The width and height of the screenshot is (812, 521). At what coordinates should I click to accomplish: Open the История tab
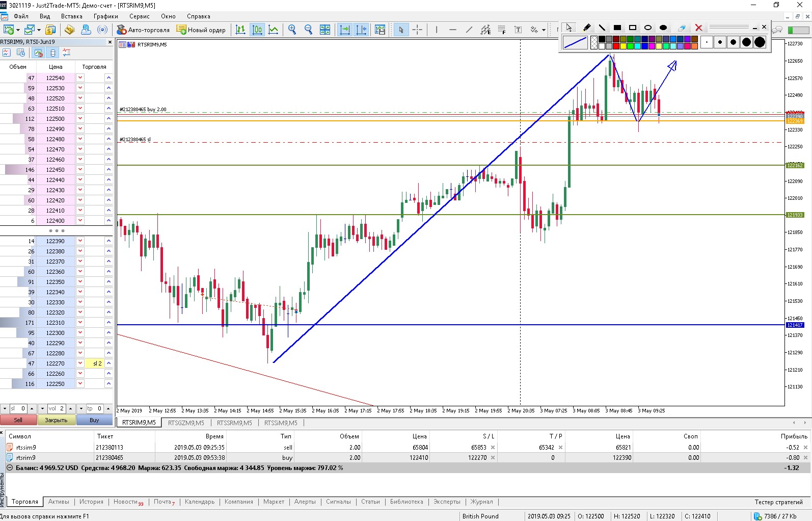(x=91, y=502)
